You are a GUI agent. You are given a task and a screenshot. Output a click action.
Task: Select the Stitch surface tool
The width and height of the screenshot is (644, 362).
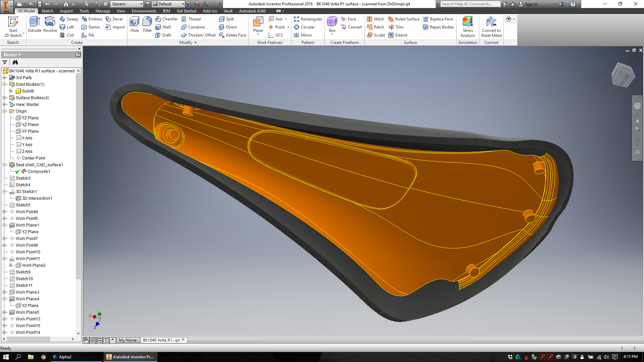375,19
